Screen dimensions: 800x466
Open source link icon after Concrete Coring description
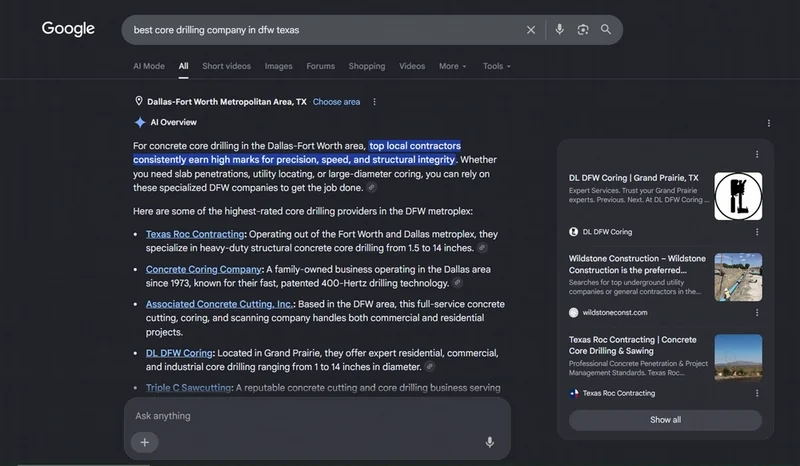pos(458,283)
